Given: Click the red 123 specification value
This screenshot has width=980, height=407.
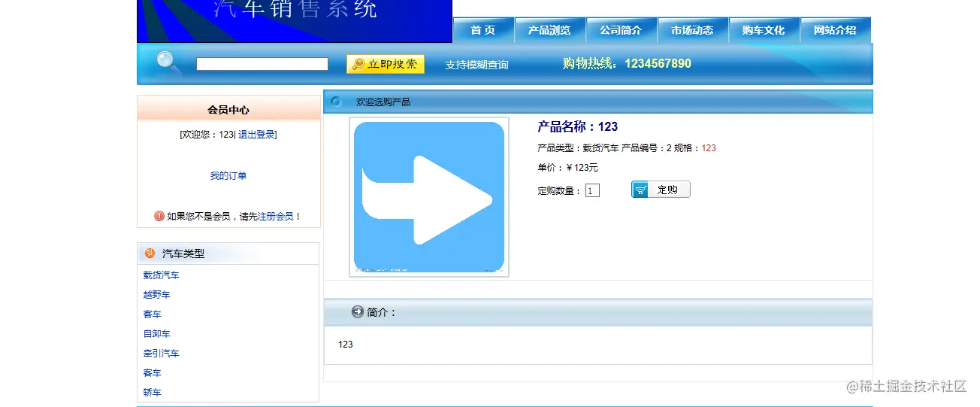Looking at the screenshot, I should [x=709, y=148].
